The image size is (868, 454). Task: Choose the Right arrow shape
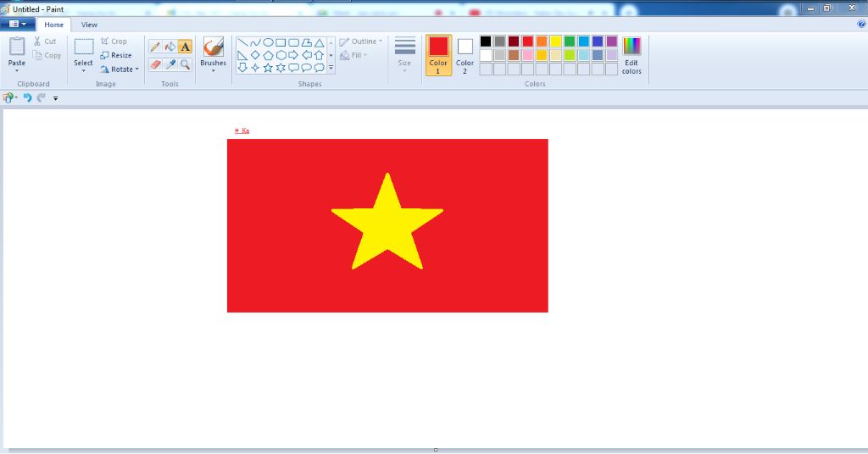[293, 55]
